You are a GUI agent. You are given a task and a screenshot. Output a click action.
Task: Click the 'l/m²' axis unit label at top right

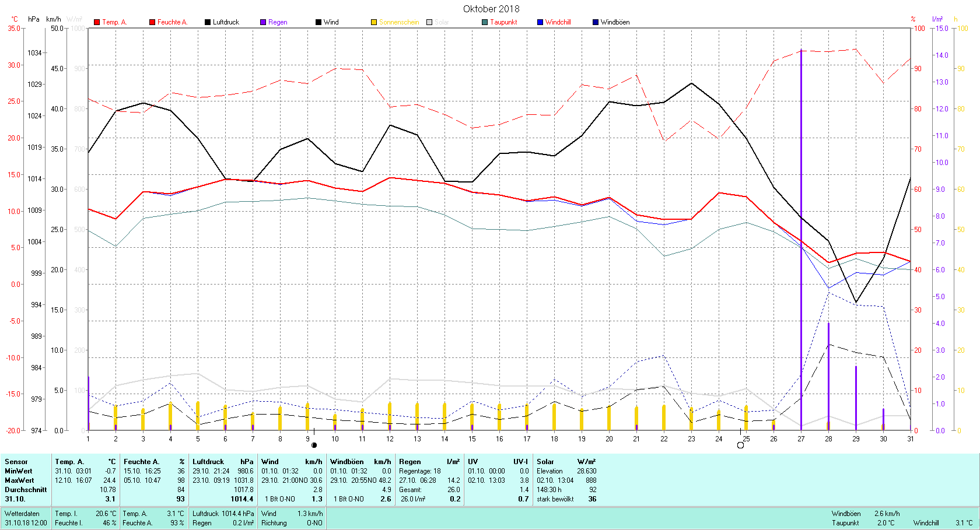937,19
